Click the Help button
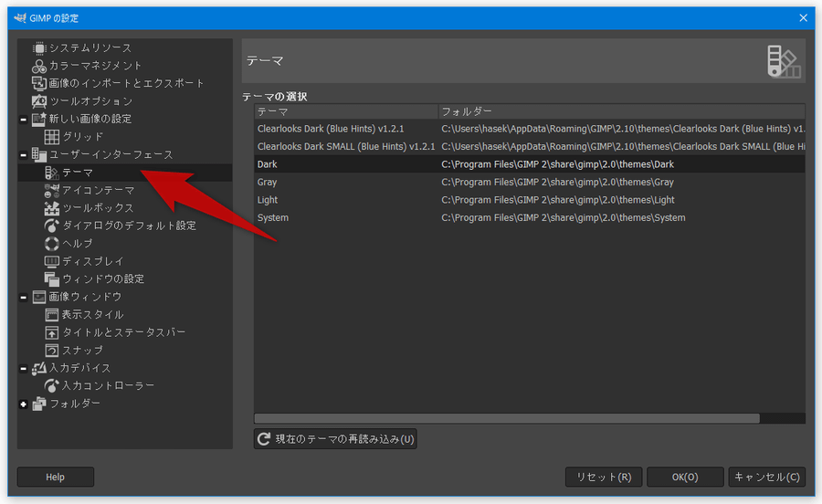Image resolution: width=822 pixels, height=504 pixels. click(56, 477)
